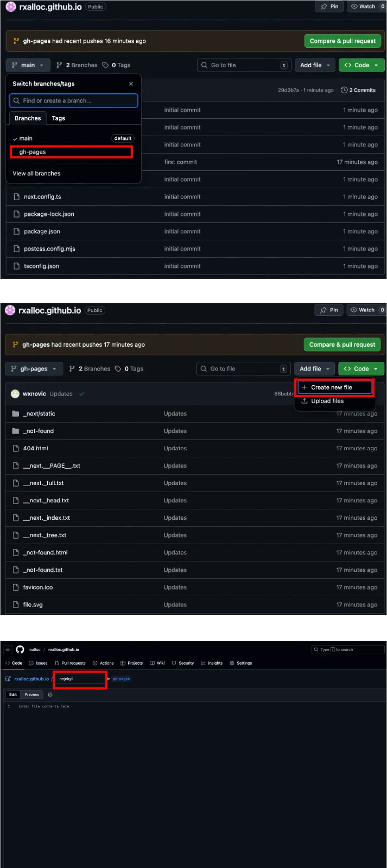387x868 pixels.
Task: Open the Insights tab
Action: [x=212, y=663]
